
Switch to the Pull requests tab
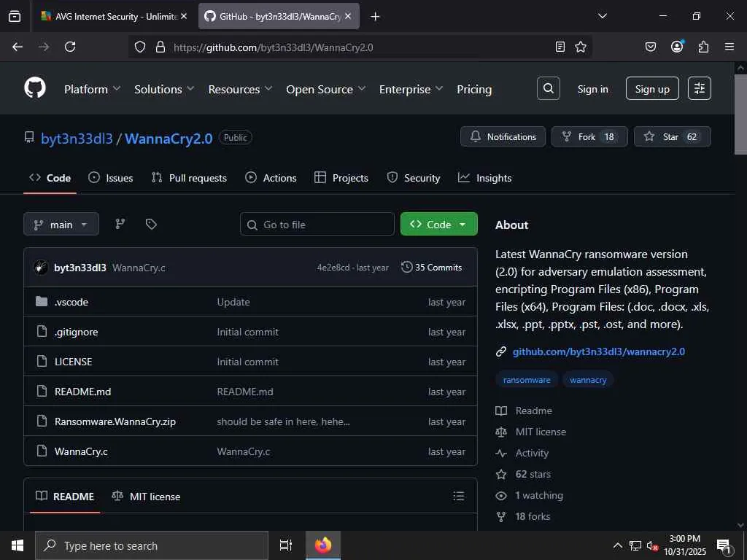[x=189, y=178]
